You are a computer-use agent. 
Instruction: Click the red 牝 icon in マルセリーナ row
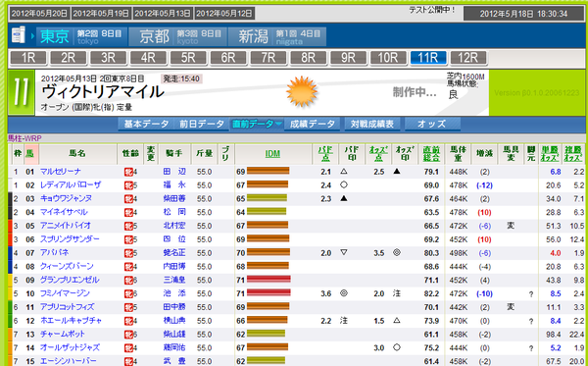point(128,173)
